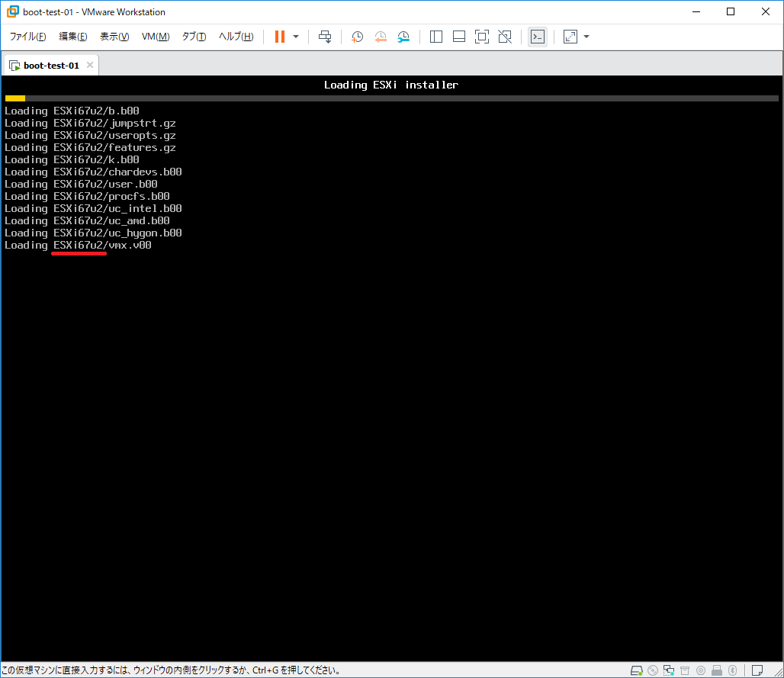Click the Loading ESXi67u2/b.b00 line

coord(72,111)
